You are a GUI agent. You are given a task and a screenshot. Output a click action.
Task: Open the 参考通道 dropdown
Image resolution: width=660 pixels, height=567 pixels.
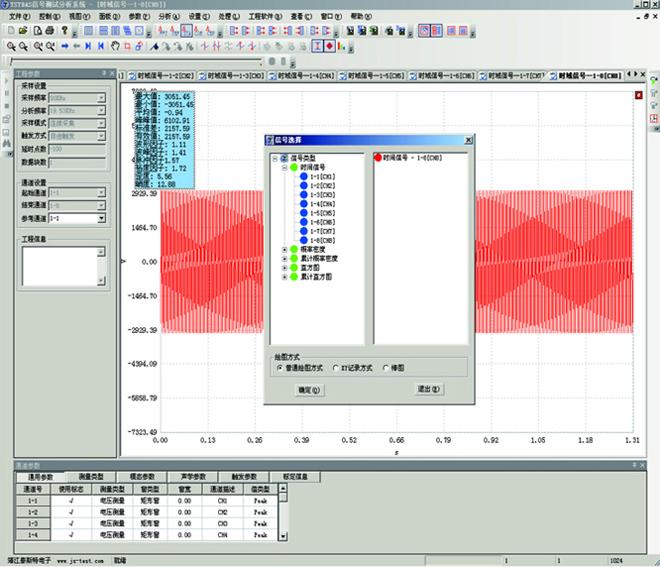[x=101, y=218]
